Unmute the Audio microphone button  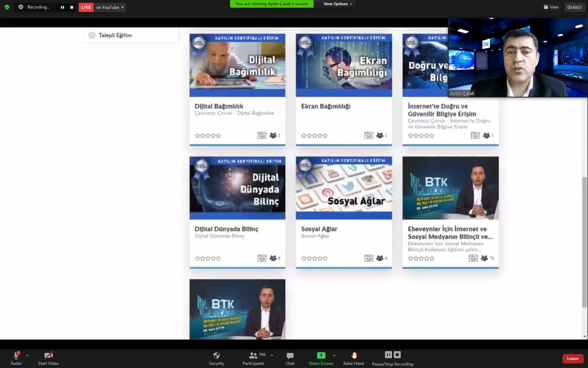[16, 358]
